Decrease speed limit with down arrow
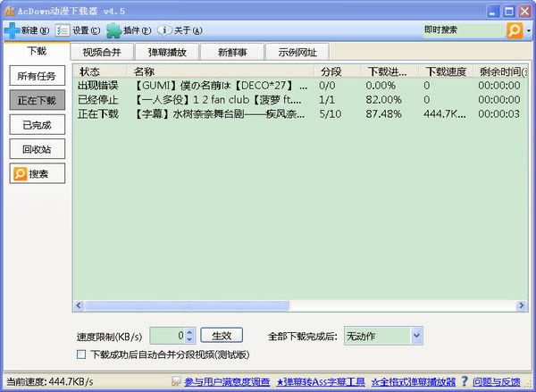 coord(190,339)
